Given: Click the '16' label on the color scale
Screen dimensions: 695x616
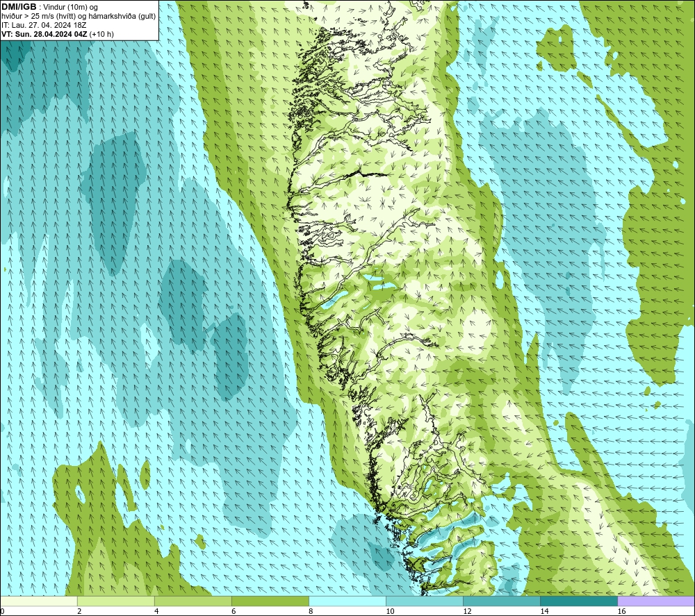Looking at the screenshot, I should click(x=621, y=612).
